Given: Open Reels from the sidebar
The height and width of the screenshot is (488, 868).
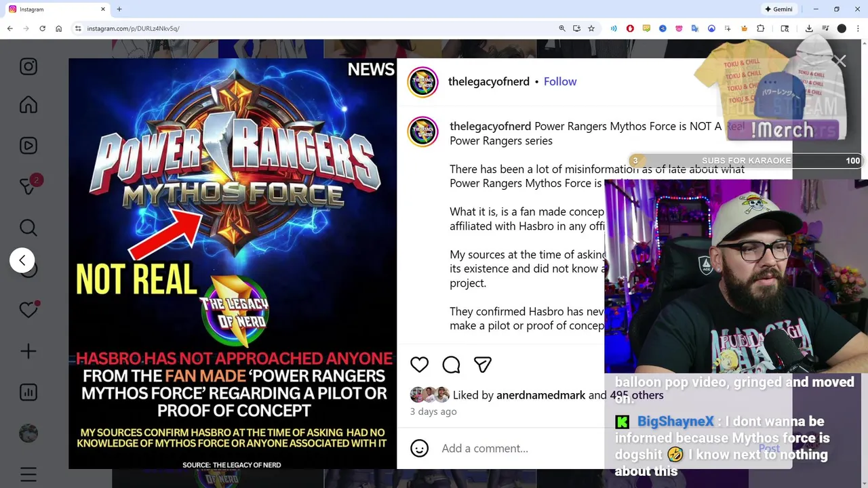Looking at the screenshot, I should coord(28,146).
